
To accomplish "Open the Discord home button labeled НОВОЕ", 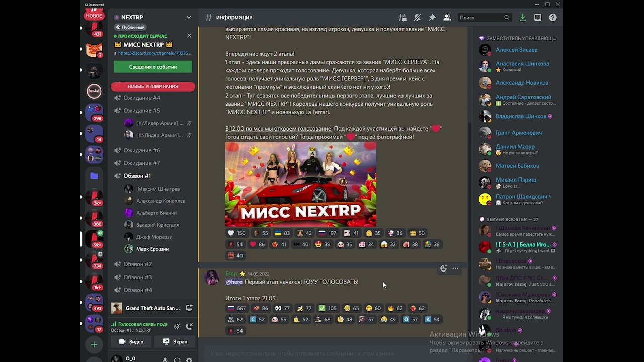I will (94, 16).
